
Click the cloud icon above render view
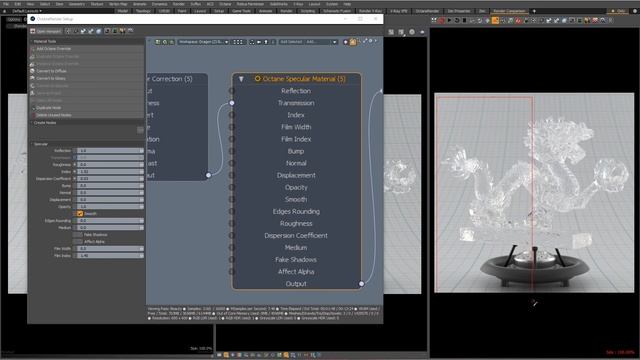coord(422,32)
